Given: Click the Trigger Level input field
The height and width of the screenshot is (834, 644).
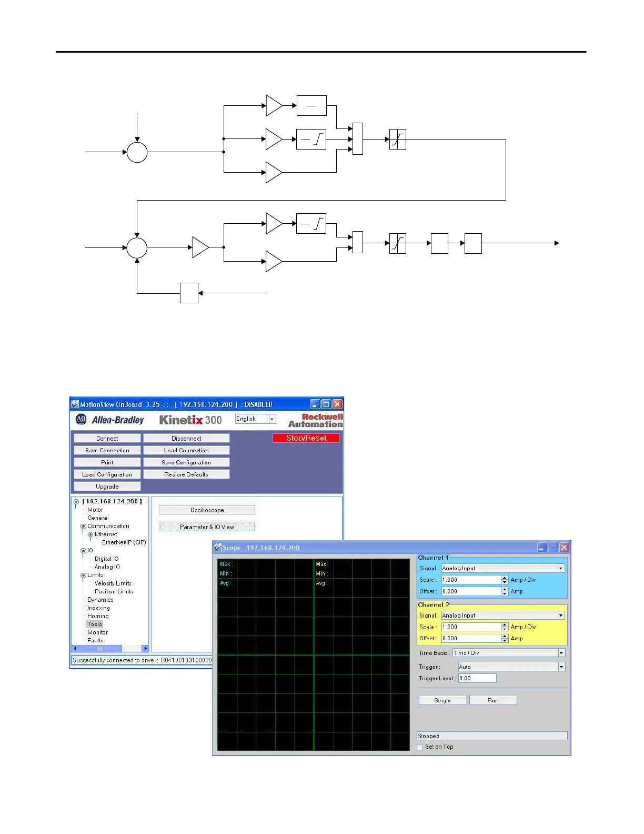Looking at the screenshot, I should 477,678.
